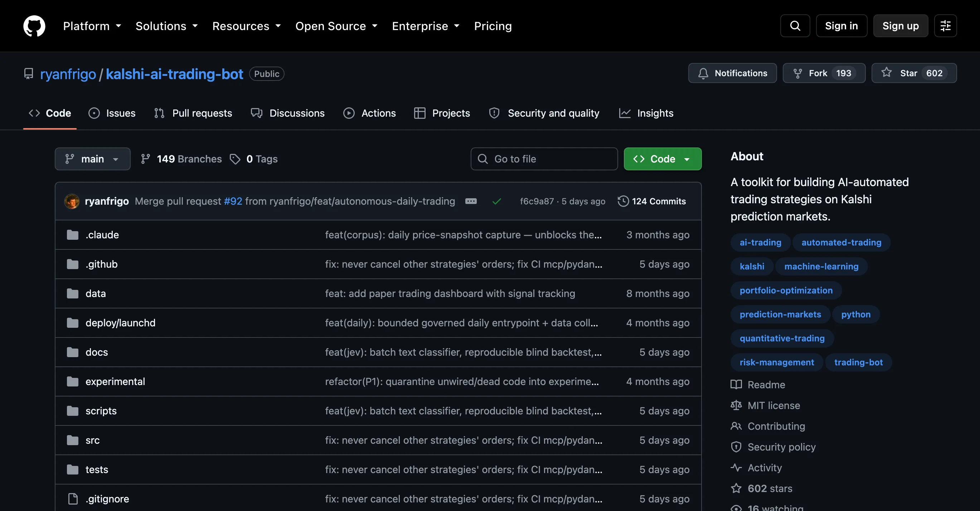
Task: Open the Insights tab
Action: click(x=646, y=113)
